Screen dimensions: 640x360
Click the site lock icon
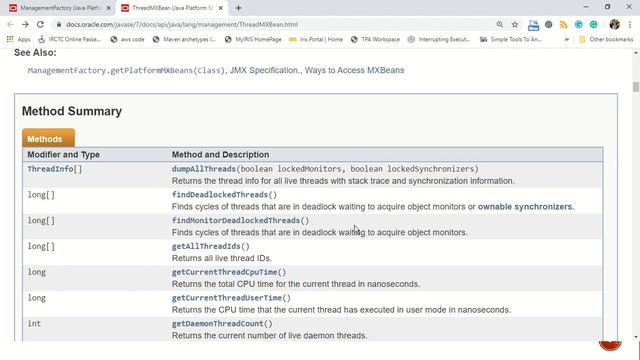click(59, 24)
